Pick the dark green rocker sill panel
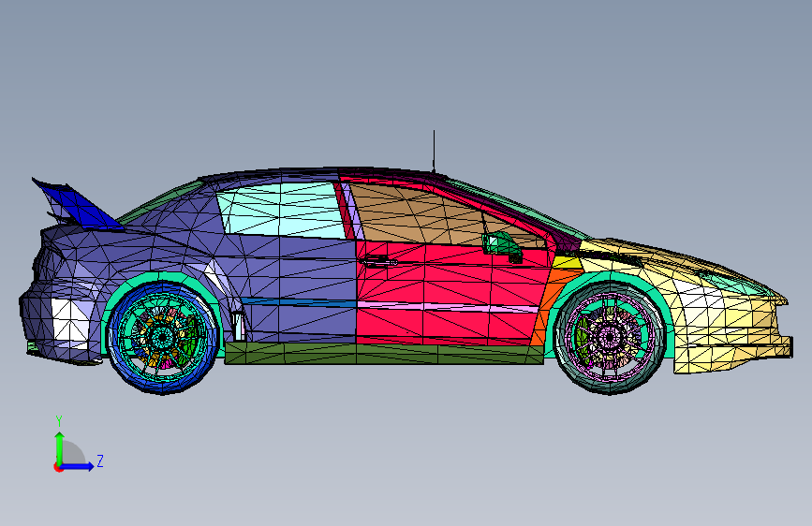 point(384,354)
